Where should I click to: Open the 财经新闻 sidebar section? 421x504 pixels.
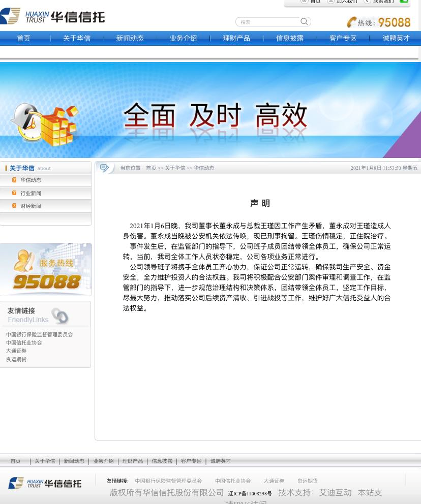tap(31, 206)
